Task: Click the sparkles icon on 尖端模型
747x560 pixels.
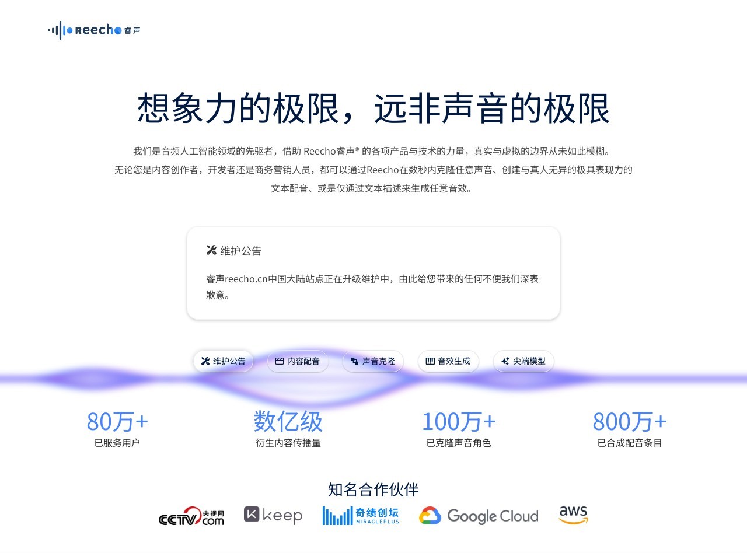Action: 505,361
